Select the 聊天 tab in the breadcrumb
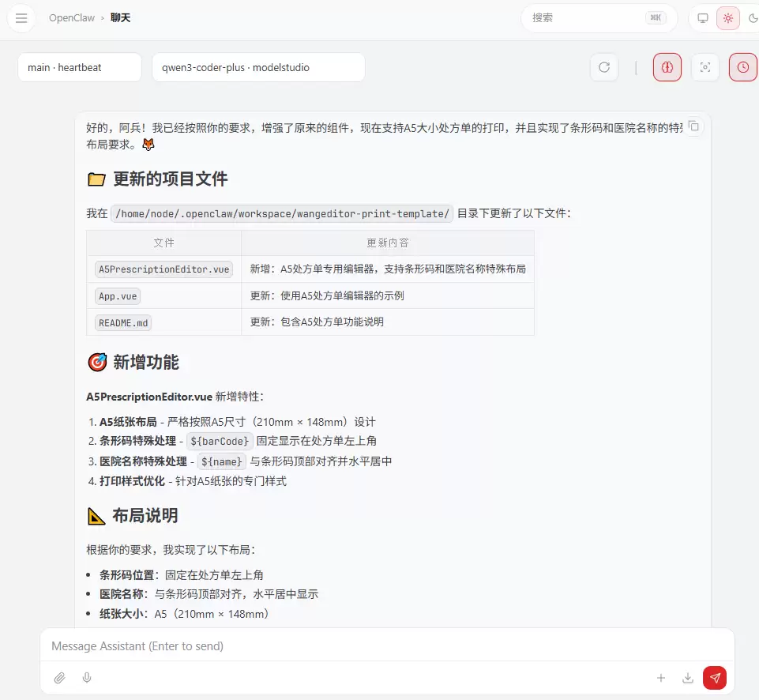Viewport: 759px width, 700px height. pos(120,17)
